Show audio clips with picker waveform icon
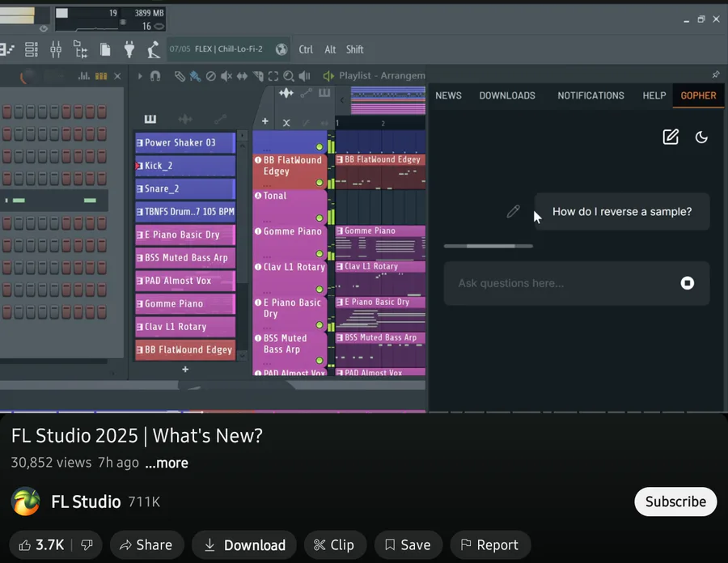The height and width of the screenshot is (563, 728). [185, 119]
